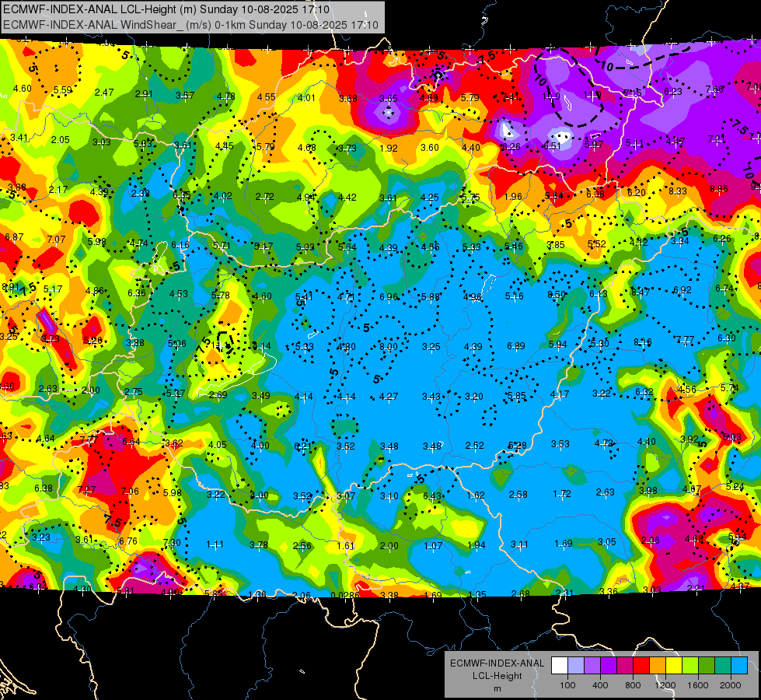Click the wind shear value 1.11

pos(215,544)
